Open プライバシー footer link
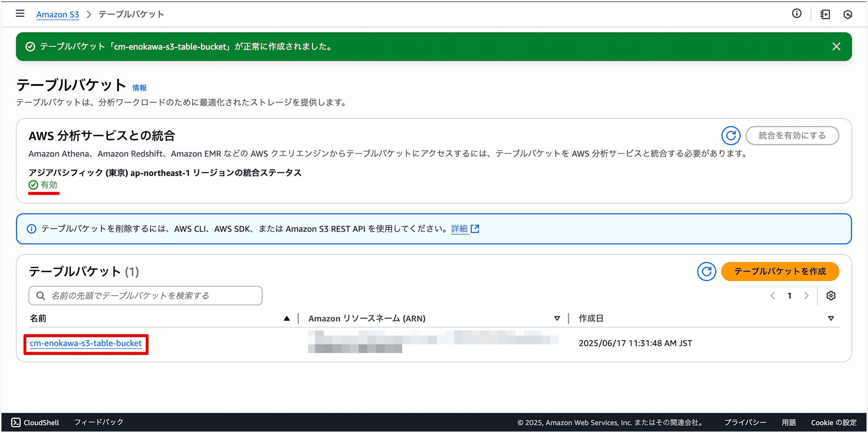The width and height of the screenshot is (868, 433). [x=745, y=423]
